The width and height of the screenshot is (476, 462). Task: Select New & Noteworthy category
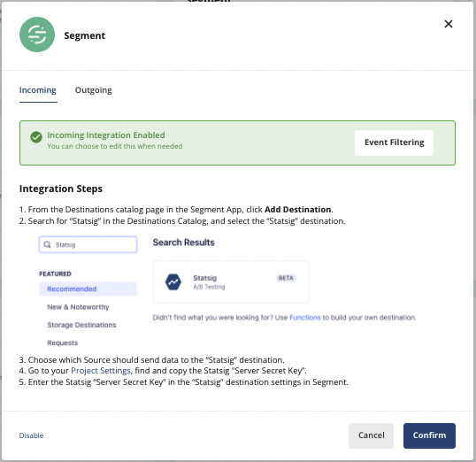78,307
